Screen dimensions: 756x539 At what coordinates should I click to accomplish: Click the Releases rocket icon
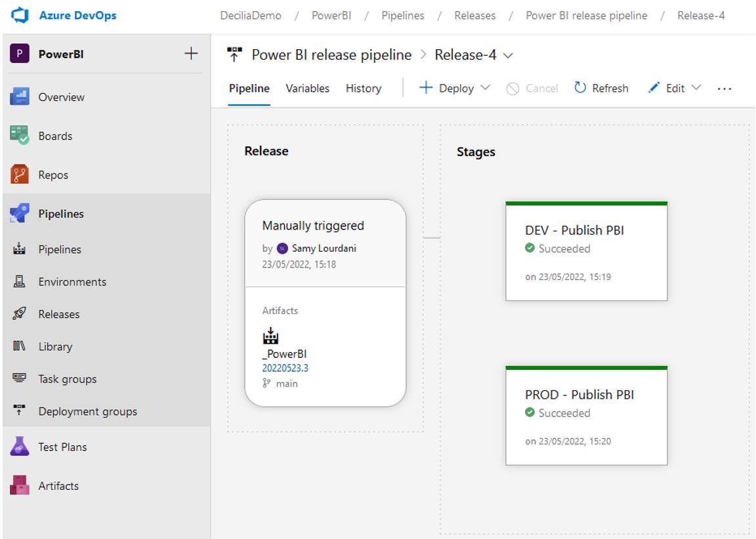(x=19, y=313)
